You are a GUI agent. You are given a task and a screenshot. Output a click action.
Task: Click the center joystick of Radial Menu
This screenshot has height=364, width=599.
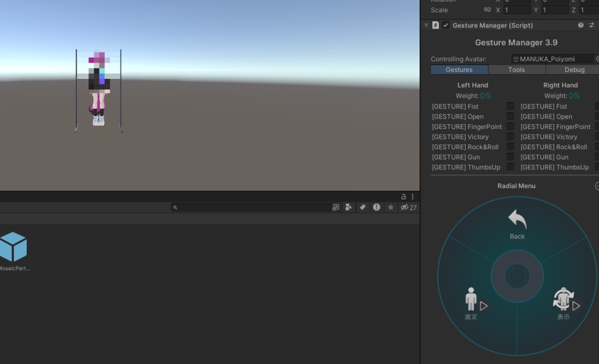click(x=517, y=276)
